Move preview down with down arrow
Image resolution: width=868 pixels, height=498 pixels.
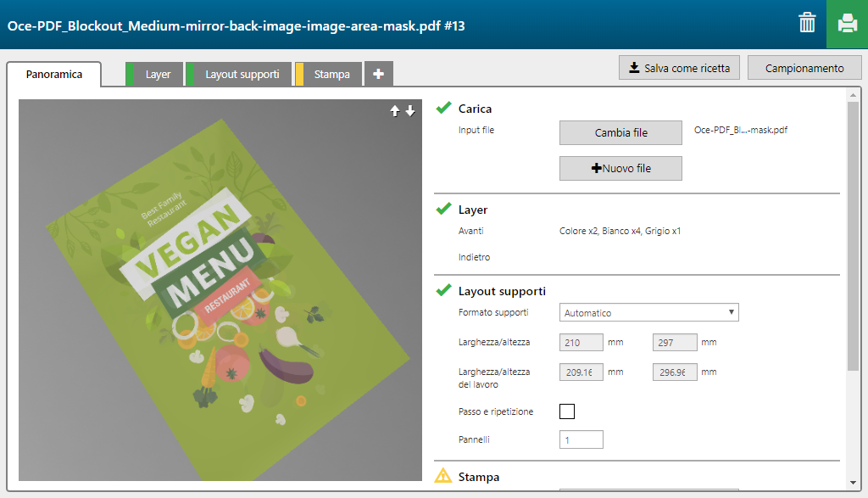point(410,111)
